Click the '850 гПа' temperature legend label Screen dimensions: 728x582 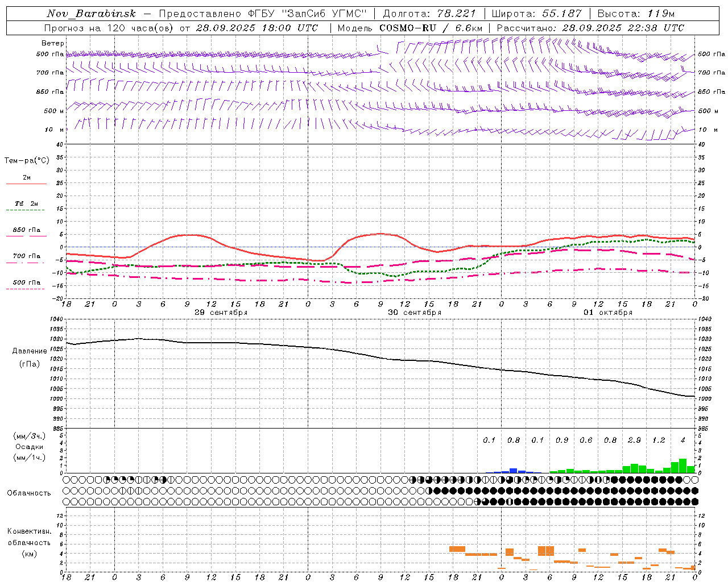(26, 230)
